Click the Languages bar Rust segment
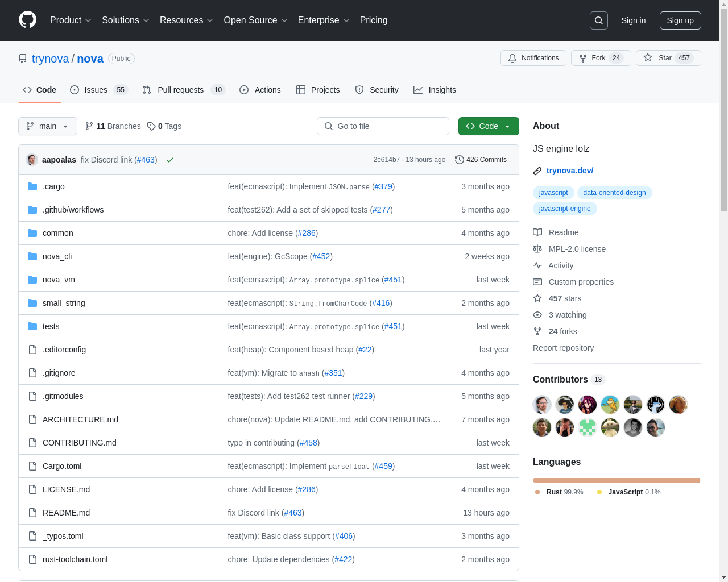The image size is (728, 582). [617, 480]
